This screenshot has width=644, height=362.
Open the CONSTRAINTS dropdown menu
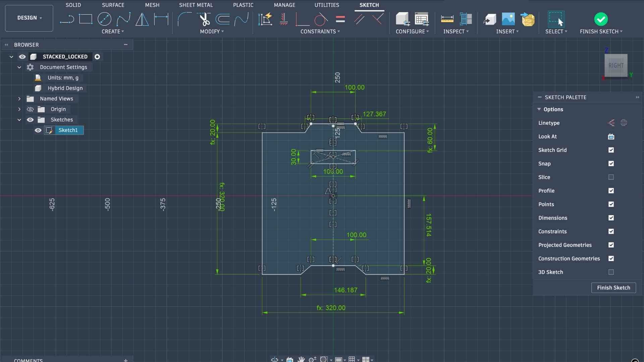point(320,32)
